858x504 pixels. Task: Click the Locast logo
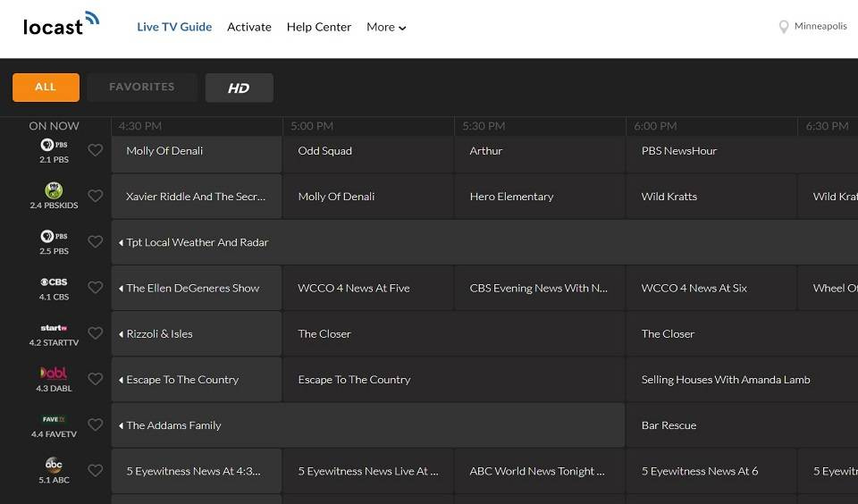(62, 23)
